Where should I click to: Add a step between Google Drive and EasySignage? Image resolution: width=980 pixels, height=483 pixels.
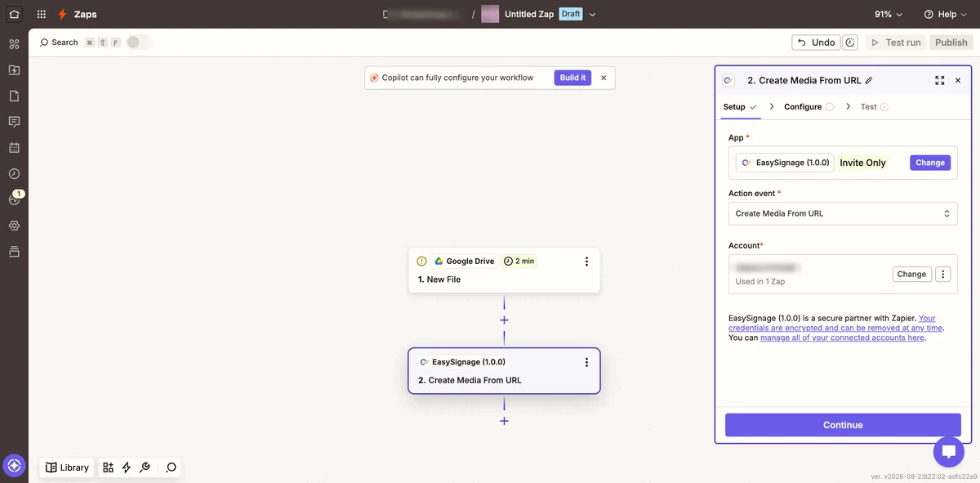tap(504, 320)
